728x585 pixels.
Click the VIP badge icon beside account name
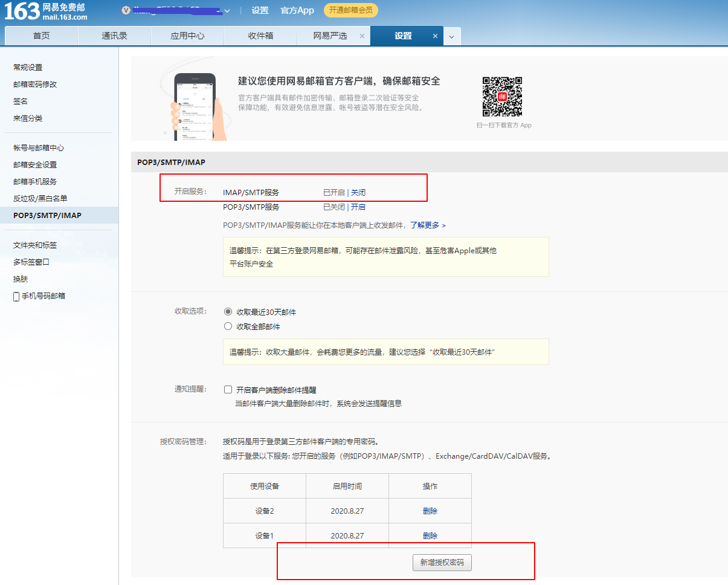tap(126, 10)
